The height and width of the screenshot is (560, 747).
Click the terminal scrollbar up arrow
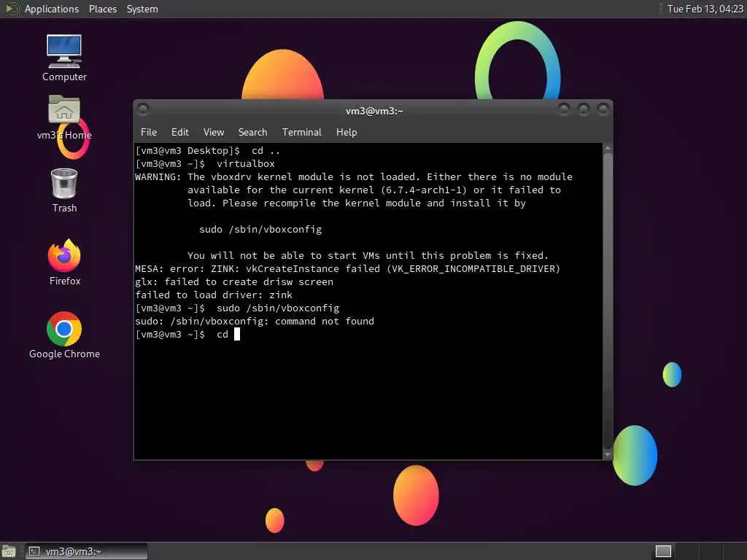[x=608, y=148]
